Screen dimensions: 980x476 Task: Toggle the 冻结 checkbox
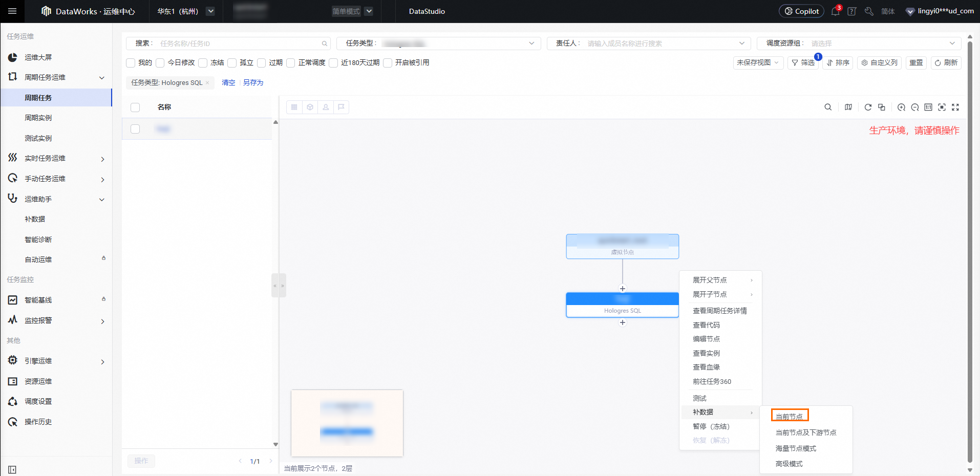(203, 62)
